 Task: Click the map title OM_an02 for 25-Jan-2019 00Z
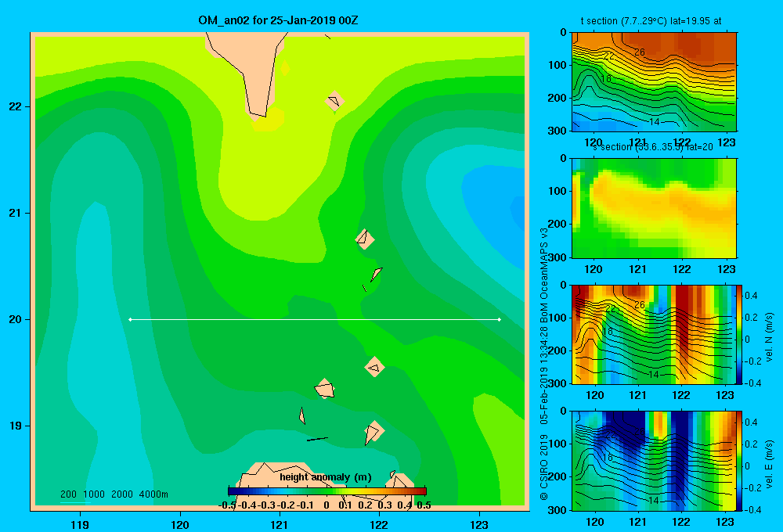click(278, 20)
